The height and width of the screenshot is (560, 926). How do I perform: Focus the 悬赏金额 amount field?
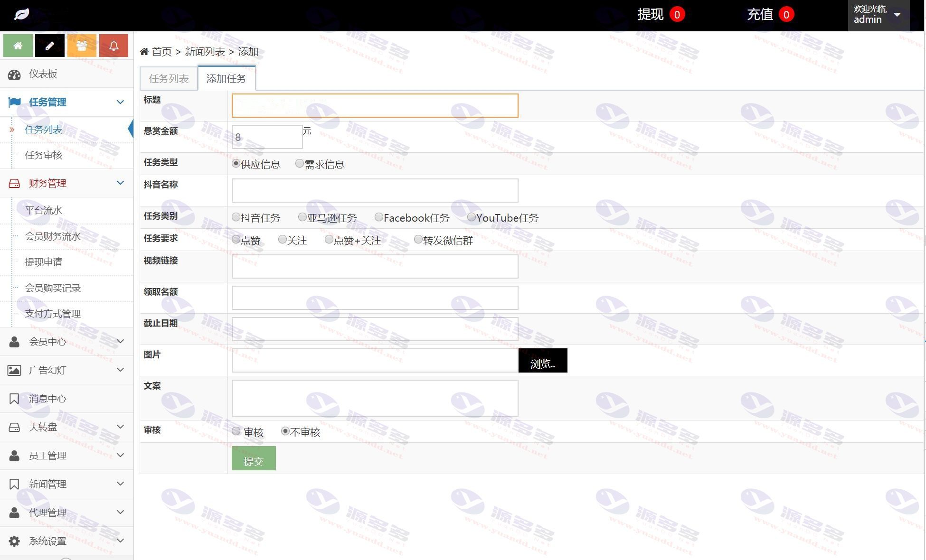pos(267,137)
